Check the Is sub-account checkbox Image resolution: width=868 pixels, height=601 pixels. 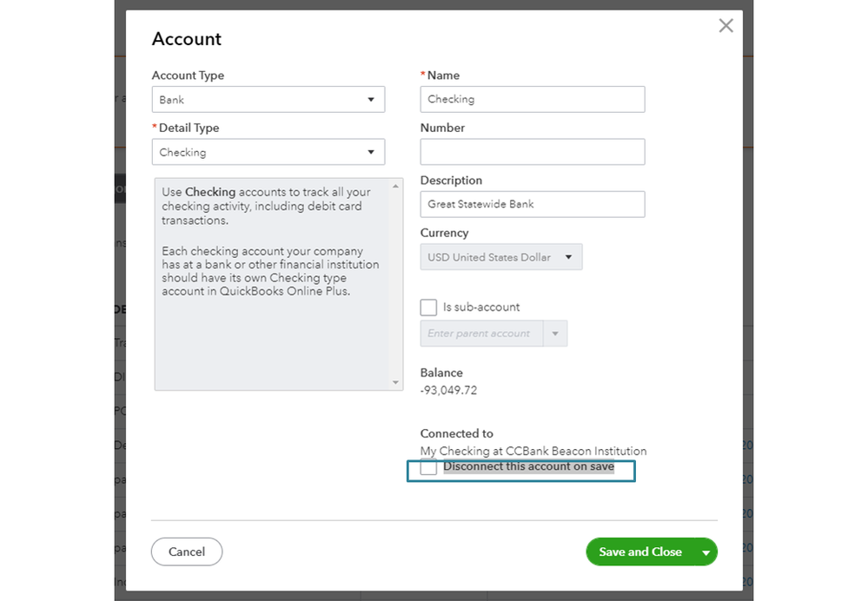pos(428,307)
